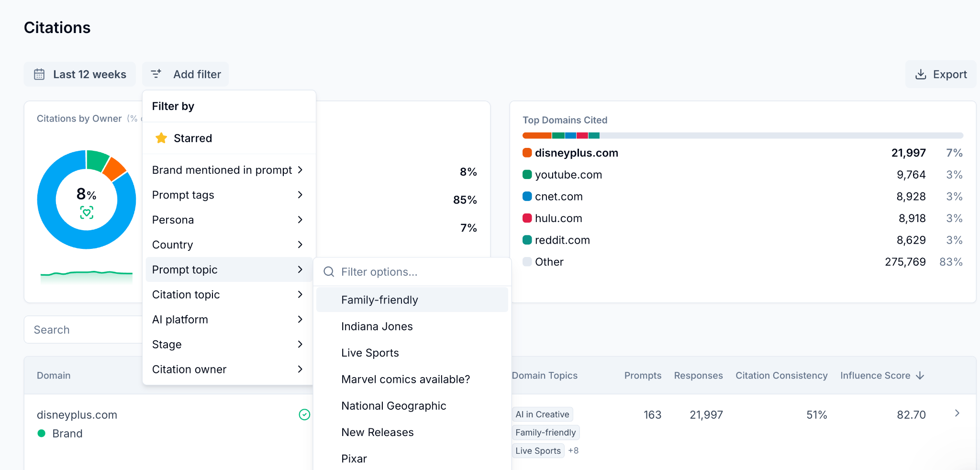Click the Top Domains Cited stacked bar
This screenshot has width=980, height=470.
click(x=743, y=136)
